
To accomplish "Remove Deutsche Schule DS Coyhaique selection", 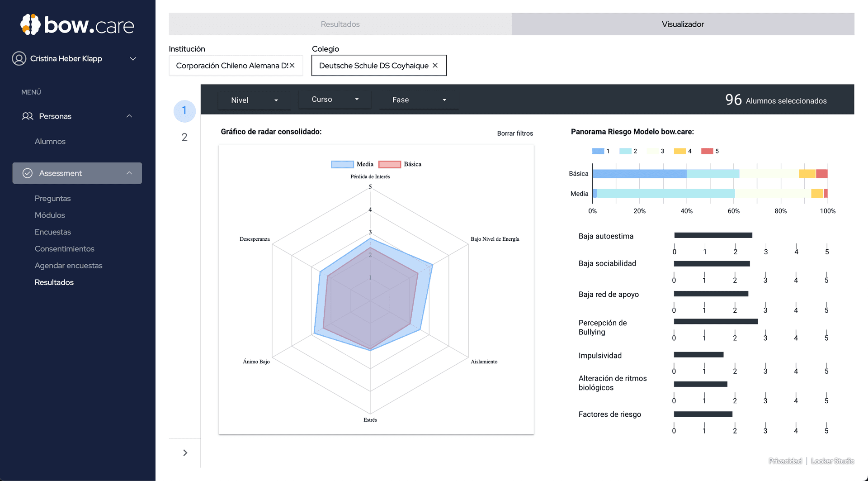I will click(x=435, y=66).
